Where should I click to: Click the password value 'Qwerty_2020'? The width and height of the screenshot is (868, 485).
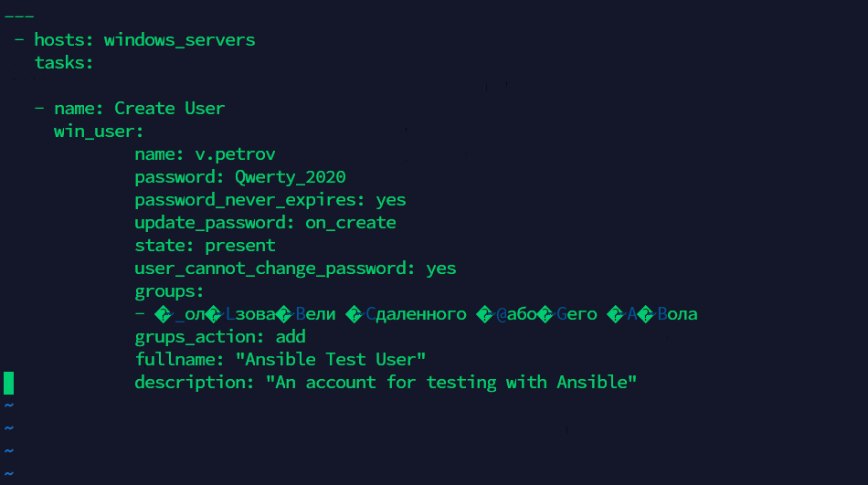(x=290, y=177)
